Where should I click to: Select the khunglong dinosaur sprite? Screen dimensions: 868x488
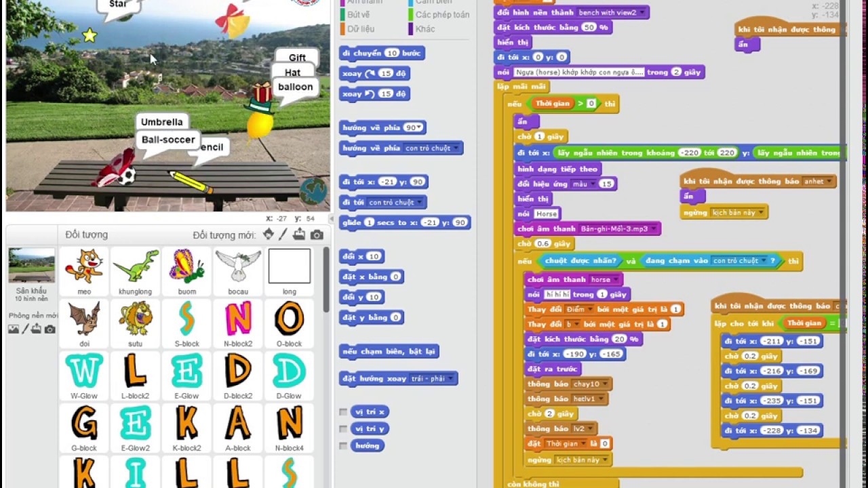pyautogui.click(x=136, y=271)
